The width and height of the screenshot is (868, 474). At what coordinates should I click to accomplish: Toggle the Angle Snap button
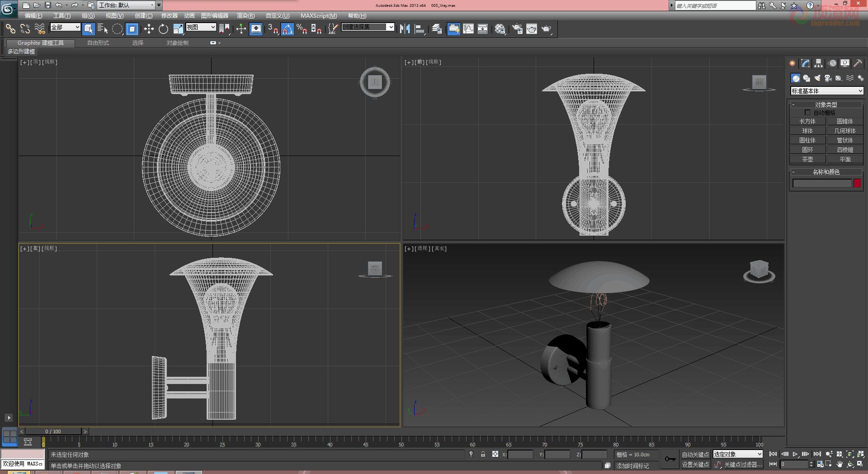coord(288,29)
